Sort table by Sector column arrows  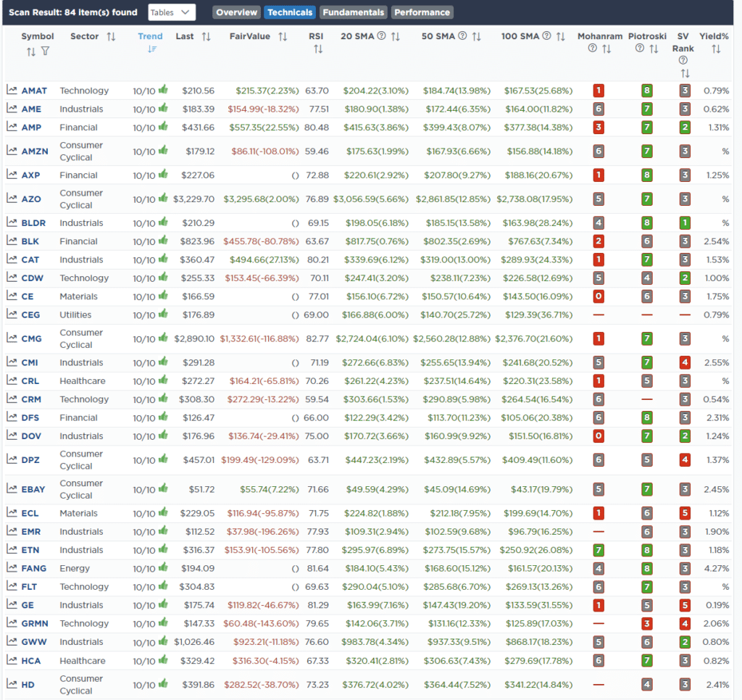[x=111, y=36]
